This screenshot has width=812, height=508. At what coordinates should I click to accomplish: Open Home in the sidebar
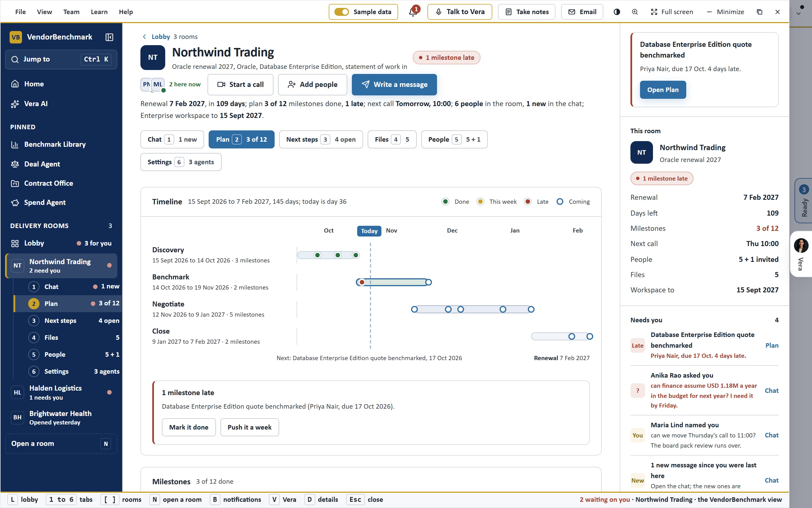[x=61, y=84]
